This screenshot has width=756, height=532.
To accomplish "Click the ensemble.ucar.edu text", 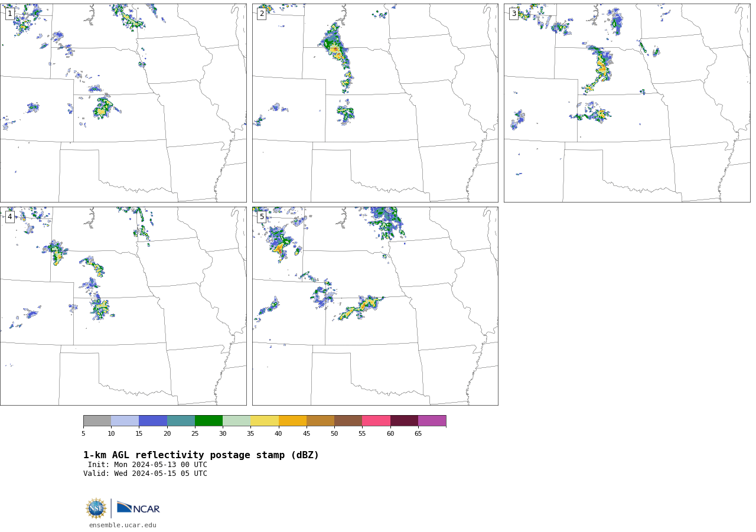I will (x=123, y=525).
